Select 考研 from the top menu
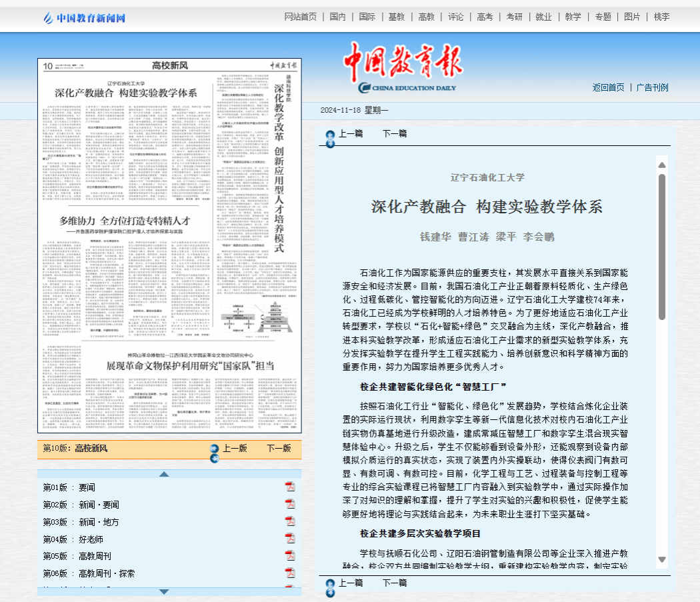Image resolution: width=700 pixels, height=602 pixels. (514, 17)
